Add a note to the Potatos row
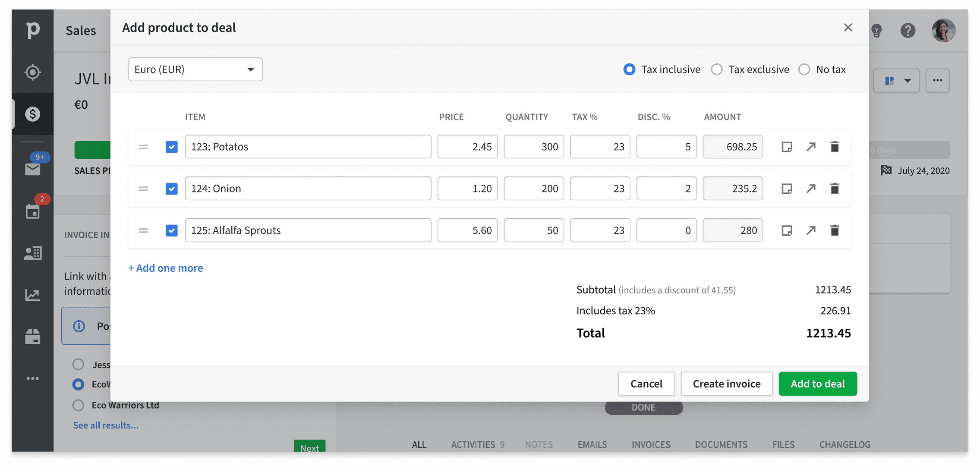This screenshot has width=980, height=466. point(787,147)
